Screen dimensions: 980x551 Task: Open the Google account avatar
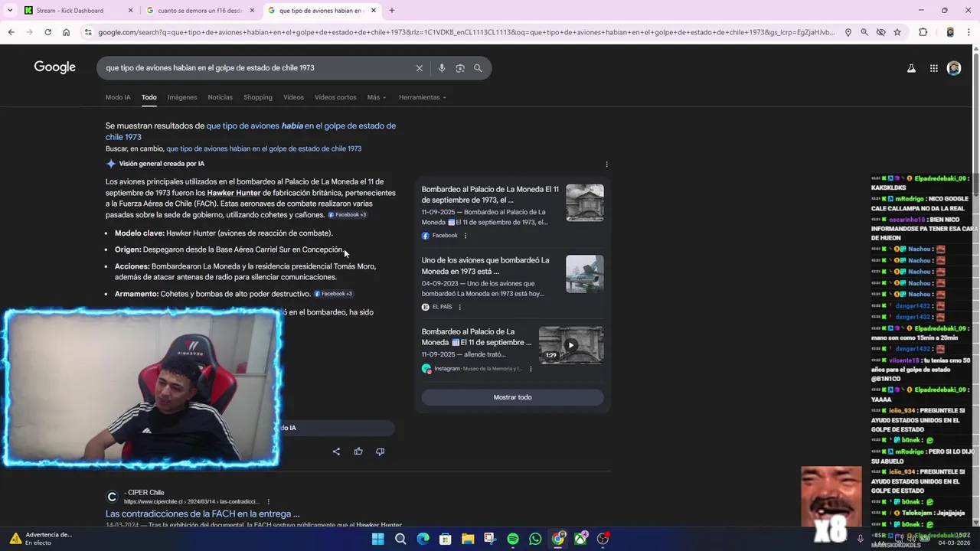pos(954,68)
